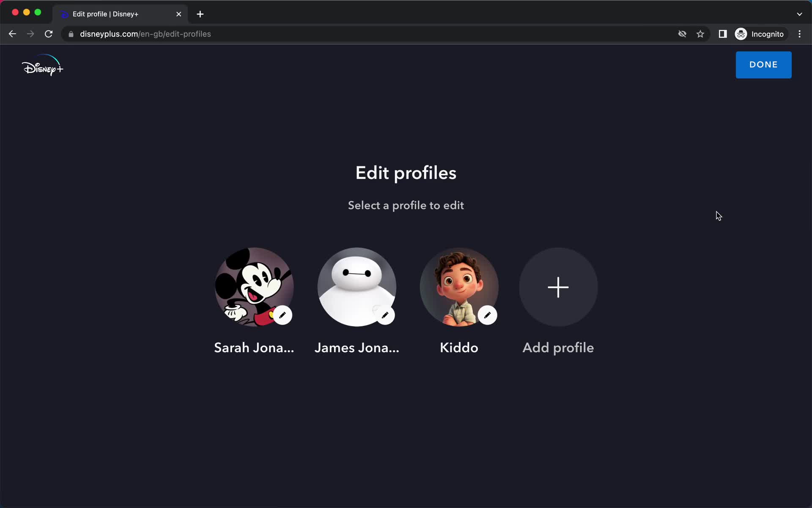Go back with the browser back arrow
Screen dimensions: 812x508
(12, 34)
